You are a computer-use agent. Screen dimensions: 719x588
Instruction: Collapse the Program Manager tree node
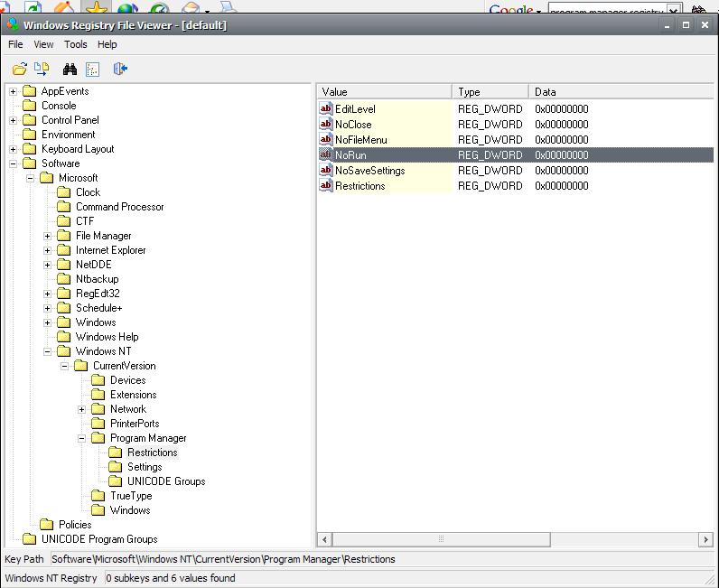pyautogui.click(x=81, y=438)
